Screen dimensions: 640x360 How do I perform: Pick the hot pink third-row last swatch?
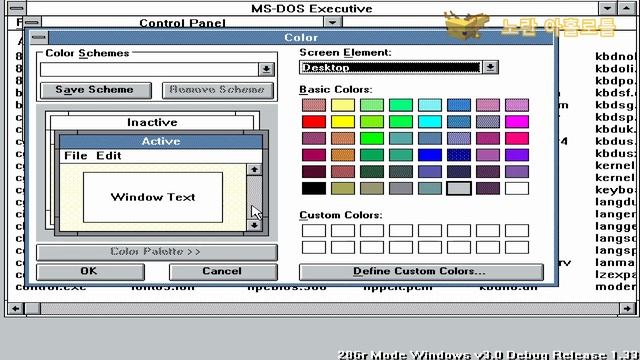pyautogui.click(x=516, y=138)
